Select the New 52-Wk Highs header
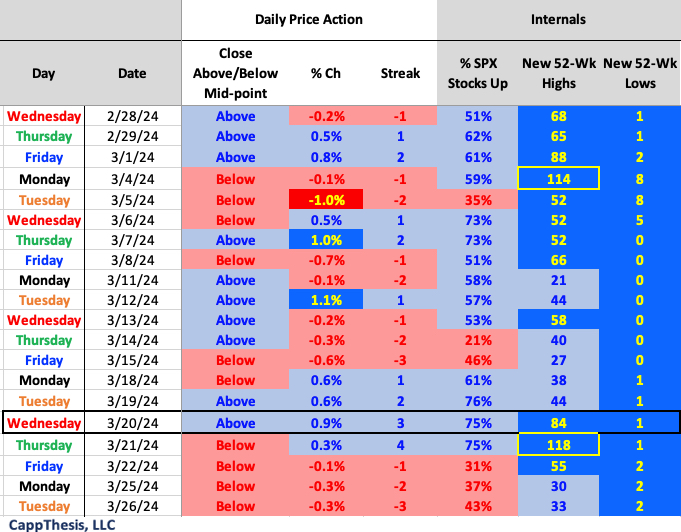 coord(559,73)
